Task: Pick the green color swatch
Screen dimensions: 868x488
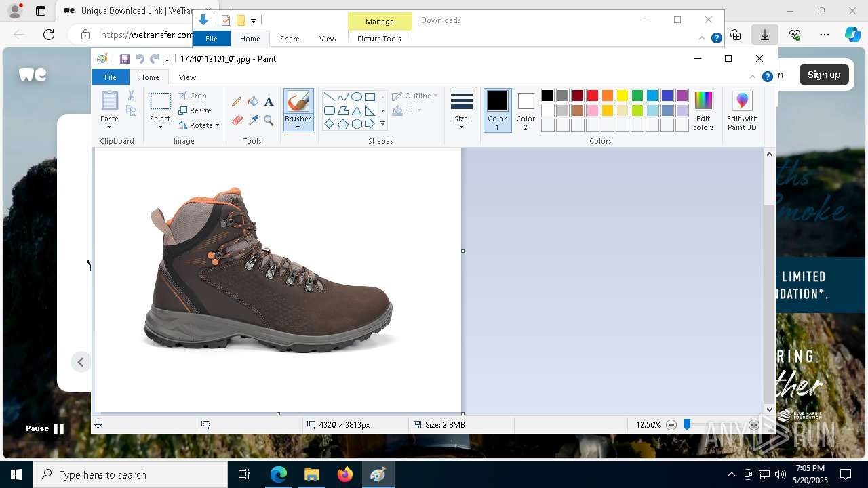Action: [x=637, y=96]
